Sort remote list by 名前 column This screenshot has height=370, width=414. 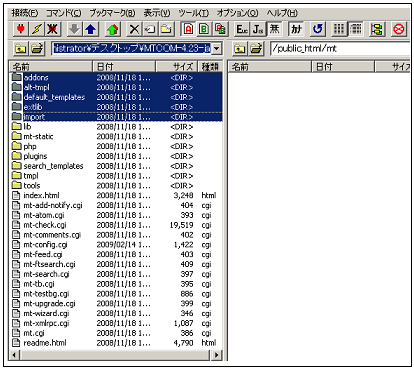click(269, 67)
